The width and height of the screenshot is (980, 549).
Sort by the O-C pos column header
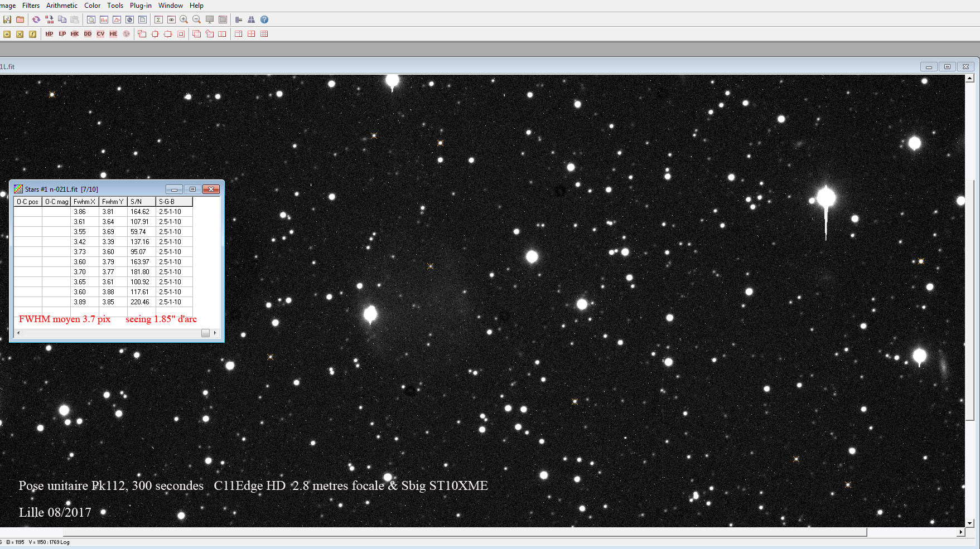point(28,202)
